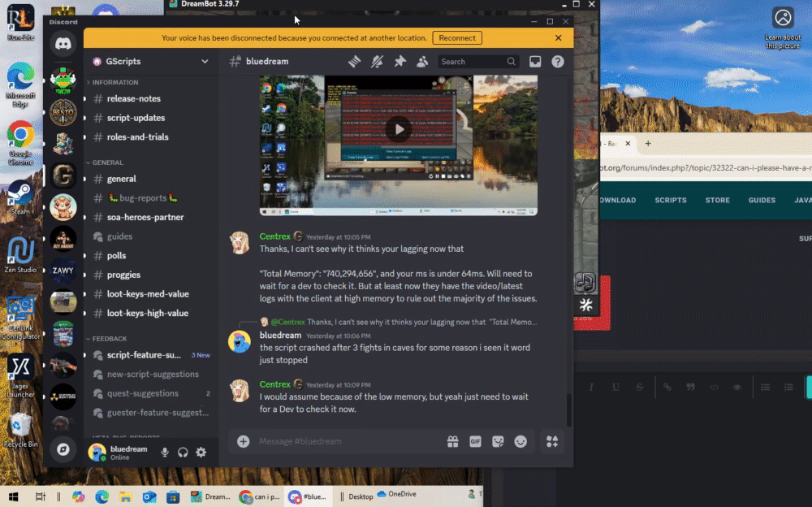
Task: Open the GIF picker
Action: pyautogui.click(x=475, y=441)
